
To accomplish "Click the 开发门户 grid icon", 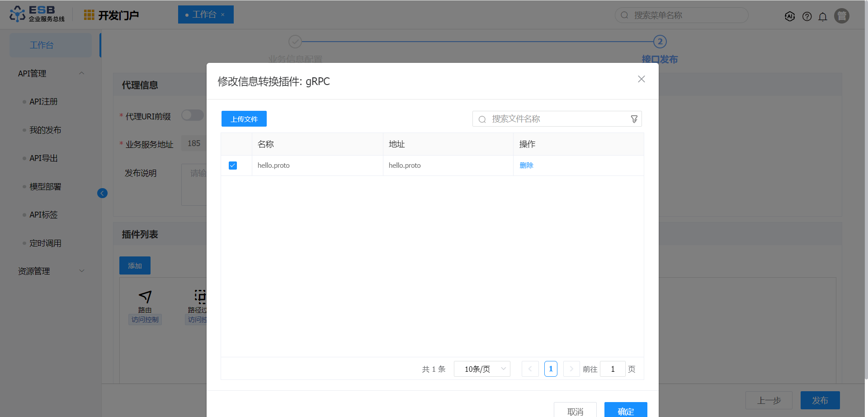I will (89, 15).
